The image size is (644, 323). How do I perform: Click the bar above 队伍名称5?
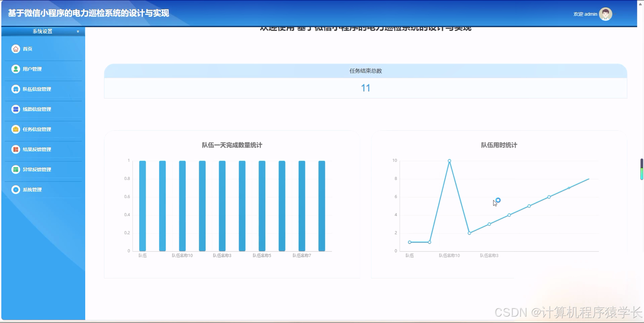(262, 206)
